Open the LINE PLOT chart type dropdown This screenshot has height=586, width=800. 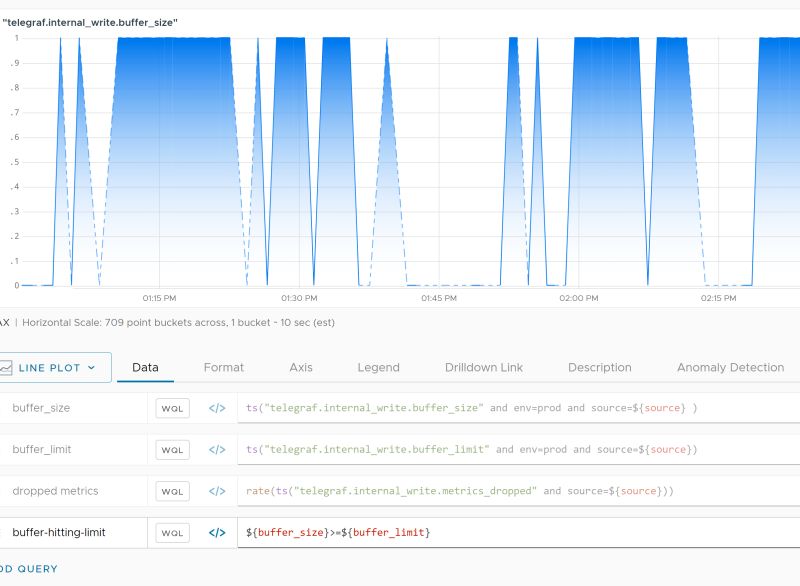coord(55,367)
